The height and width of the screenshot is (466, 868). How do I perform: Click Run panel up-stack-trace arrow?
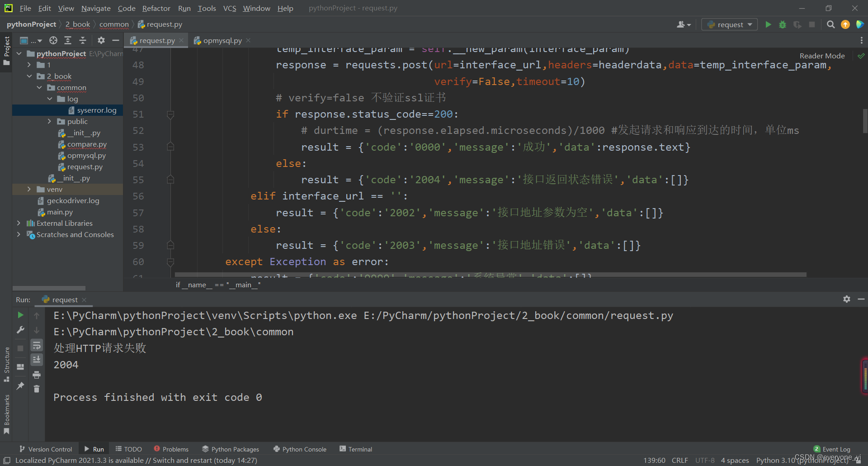pyautogui.click(x=37, y=315)
